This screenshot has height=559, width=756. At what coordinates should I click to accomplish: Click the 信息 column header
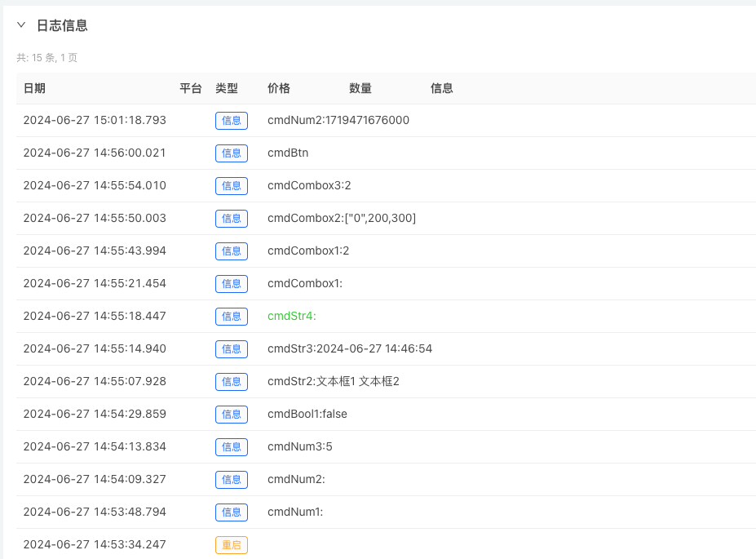(x=442, y=88)
